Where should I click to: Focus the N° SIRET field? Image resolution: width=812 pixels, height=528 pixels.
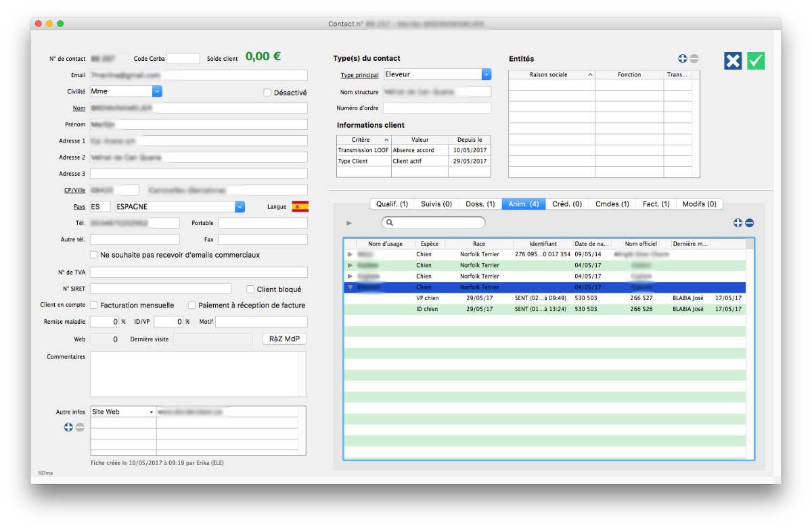coord(160,289)
